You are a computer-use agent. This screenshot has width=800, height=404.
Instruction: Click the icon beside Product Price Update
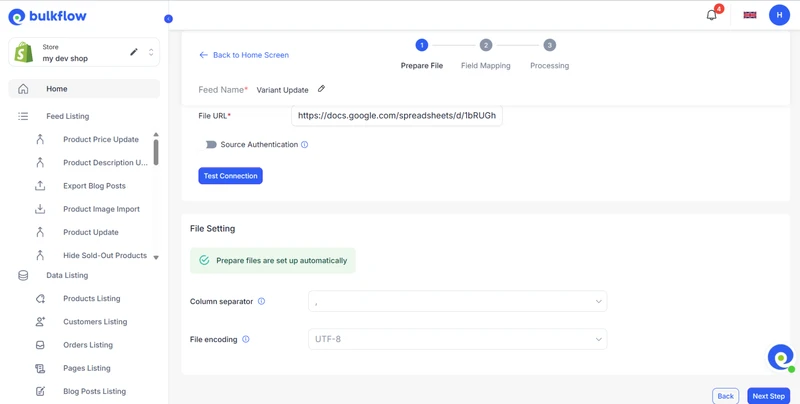(x=40, y=139)
